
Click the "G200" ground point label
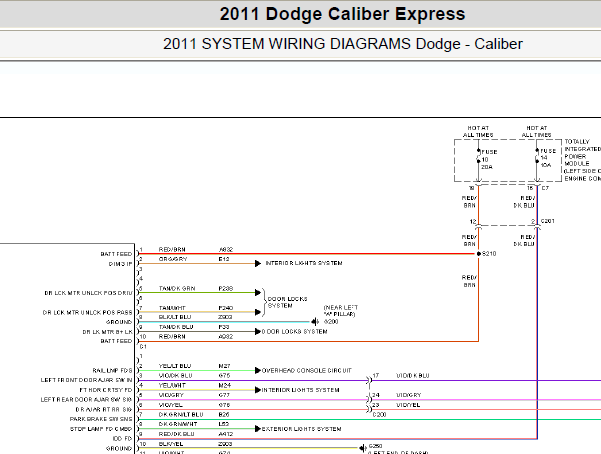(x=331, y=322)
